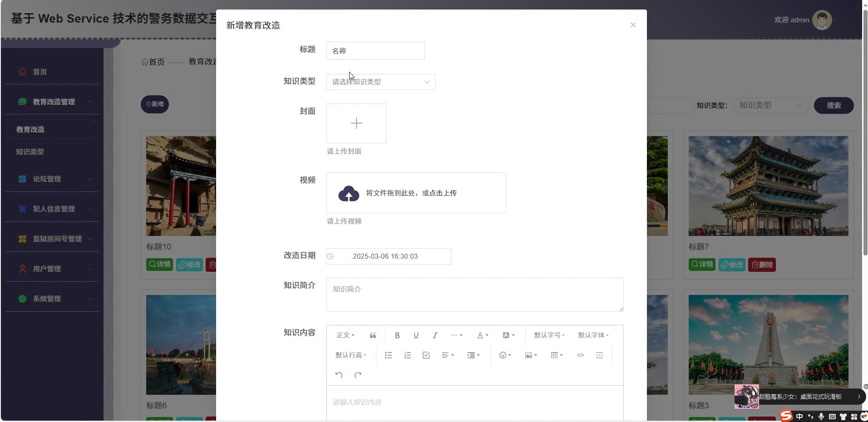Click the cloud upload icon for video
Viewport: 868px width, 422px height.
point(349,193)
